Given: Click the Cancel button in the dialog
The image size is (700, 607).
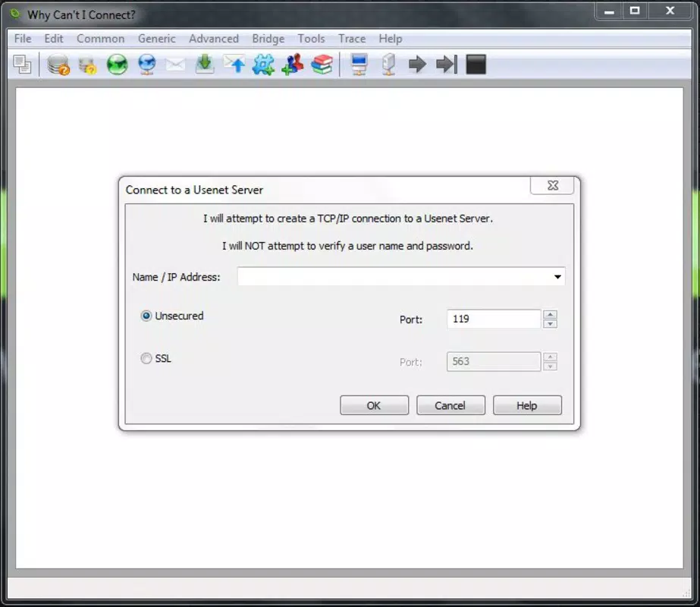Looking at the screenshot, I should click(x=450, y=405).
